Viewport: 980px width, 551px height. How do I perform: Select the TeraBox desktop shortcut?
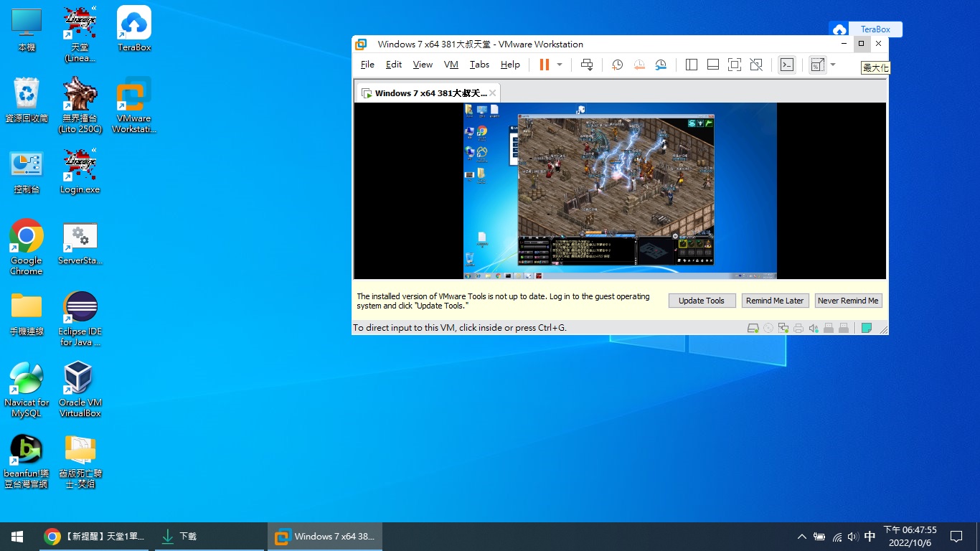point(134,29)
